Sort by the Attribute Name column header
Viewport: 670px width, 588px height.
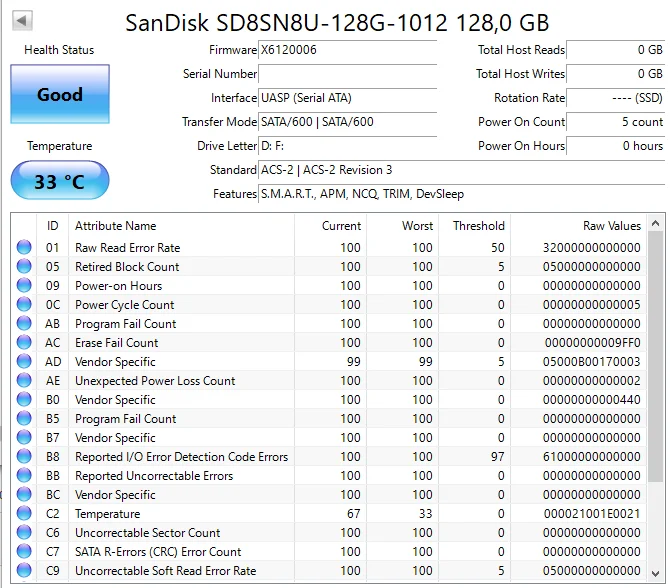coord(182,226)
